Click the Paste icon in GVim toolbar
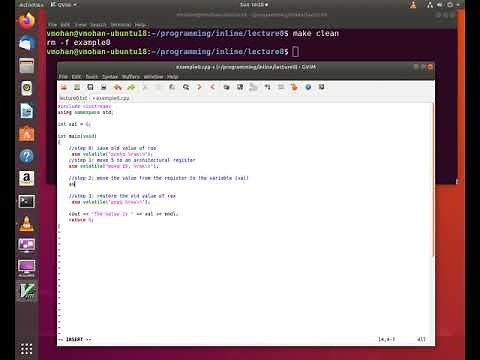 pos(172,87)
